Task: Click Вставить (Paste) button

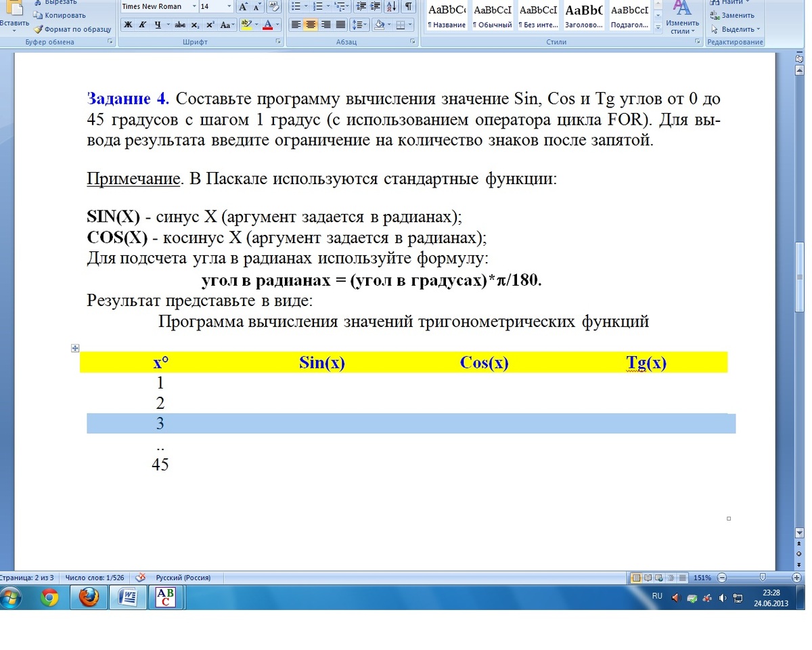Action: [14, 17]
